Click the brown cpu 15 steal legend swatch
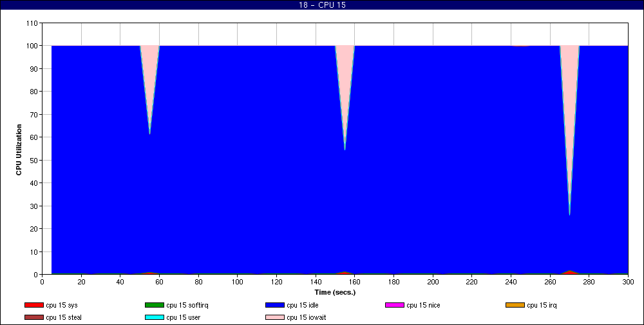 tap(33, 318)
